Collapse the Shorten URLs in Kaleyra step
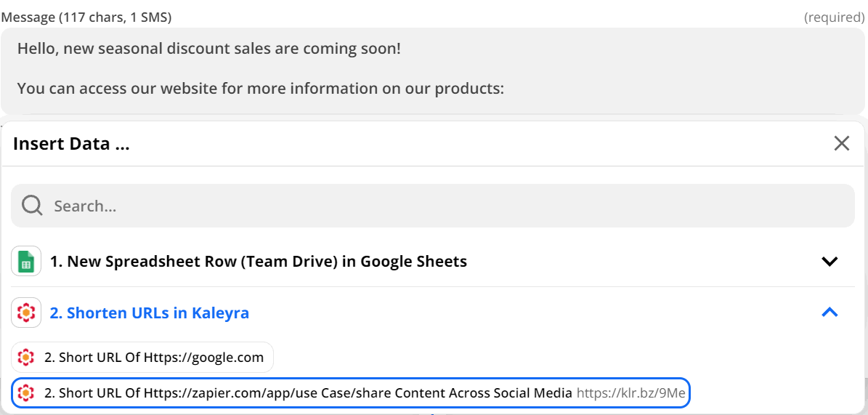868x415 pixels. click(830, 313)
